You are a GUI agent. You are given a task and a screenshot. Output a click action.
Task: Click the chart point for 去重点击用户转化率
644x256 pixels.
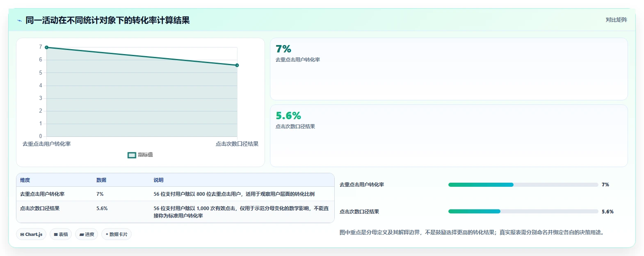pyautogui.click(x=47, y=48)
